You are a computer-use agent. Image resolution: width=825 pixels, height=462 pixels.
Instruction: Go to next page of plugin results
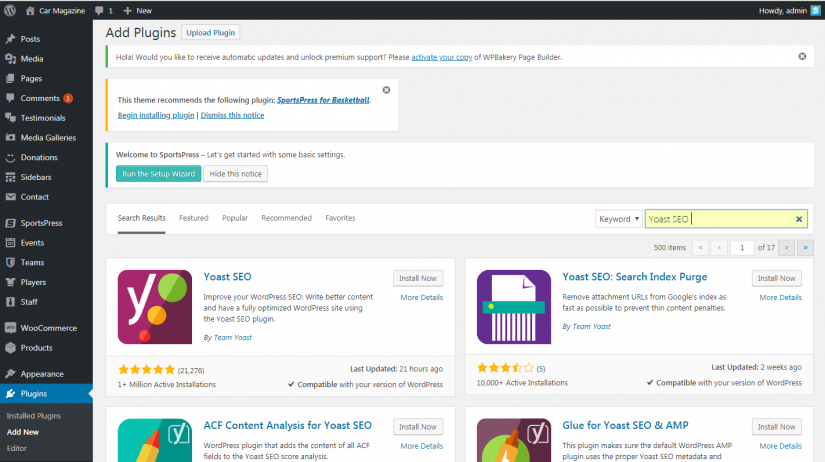786,247
